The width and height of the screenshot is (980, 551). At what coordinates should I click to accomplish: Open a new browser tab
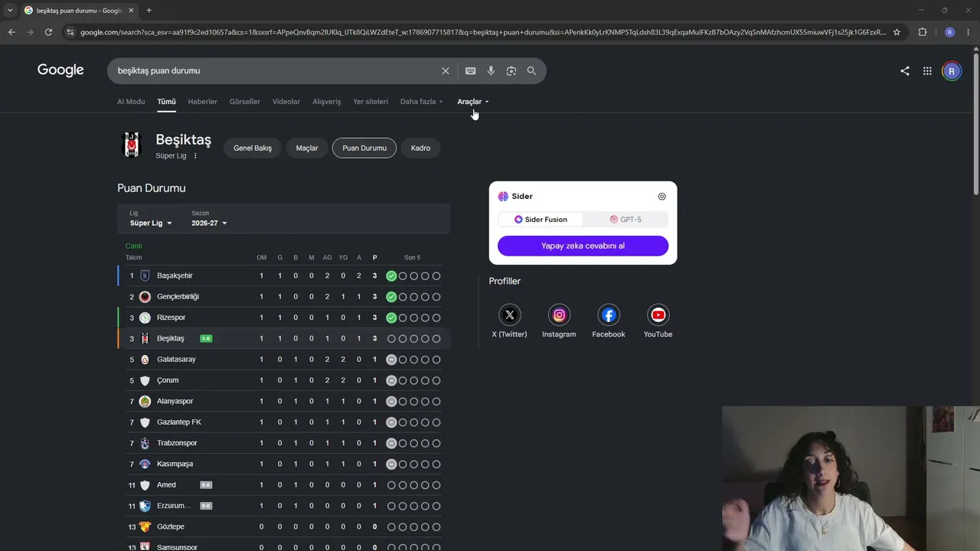click(149, 11)
